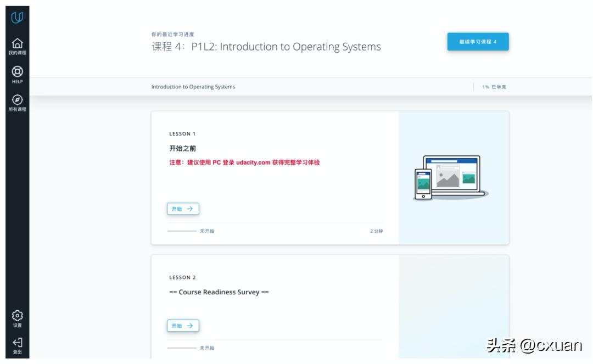Click the 1% 已学完 progress text
Viewport: 593px width, 364px height.
coord(494,87)
